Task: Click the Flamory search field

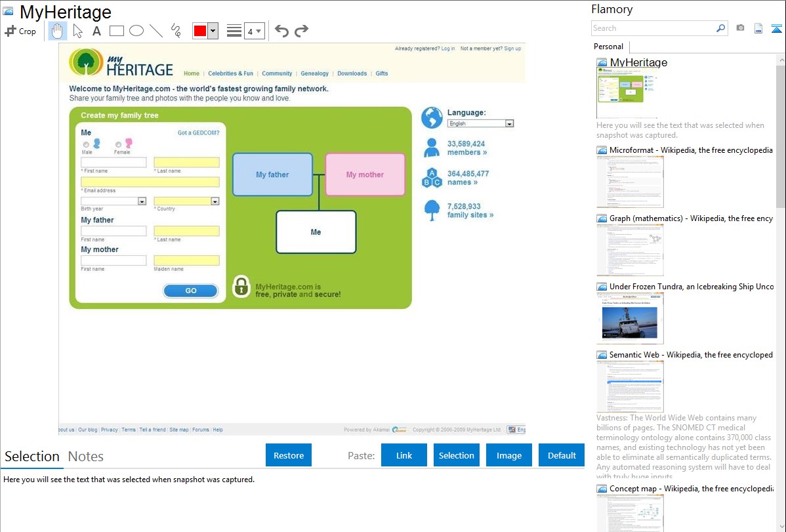Action: tap(653, 28)
